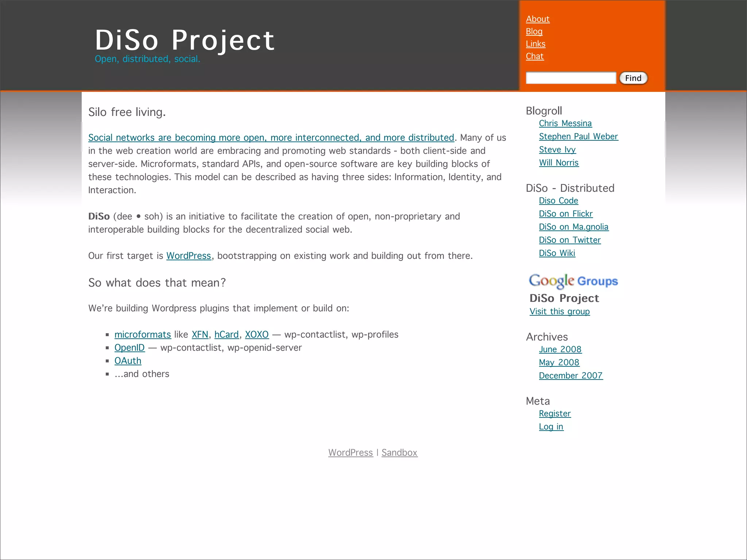Open the About menu link

[x=537, y=19]
